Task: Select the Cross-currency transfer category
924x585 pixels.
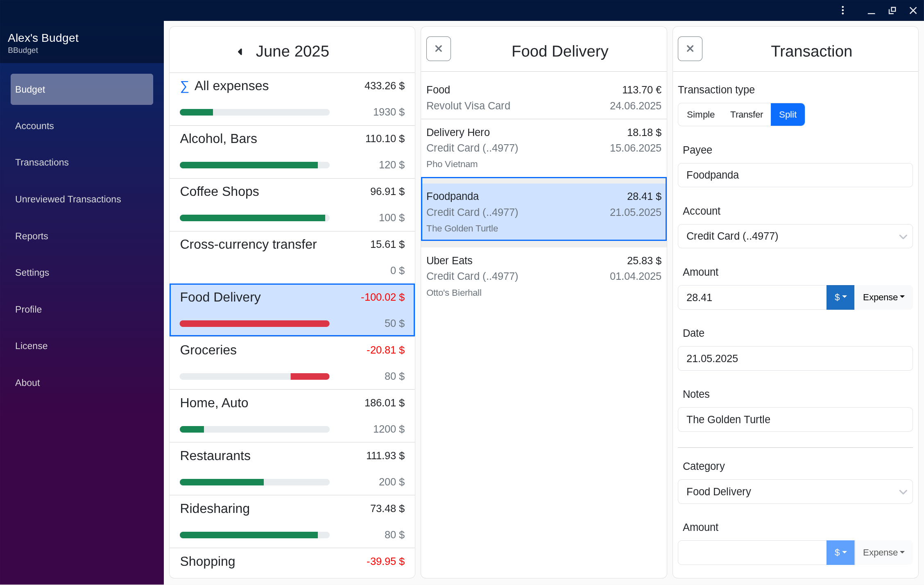Action: click(x=292, y=258)
